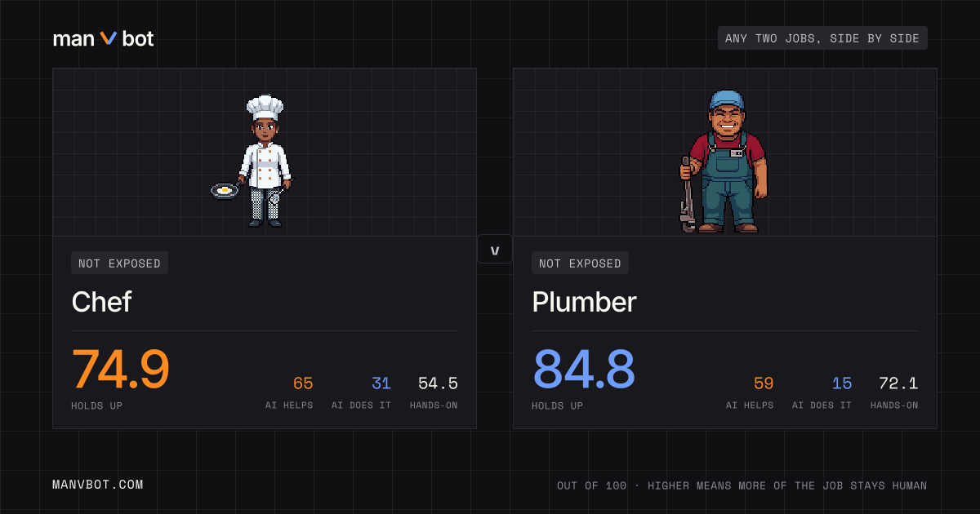
Task: Click the orange 74.9 score
Action: click(121, 369)
